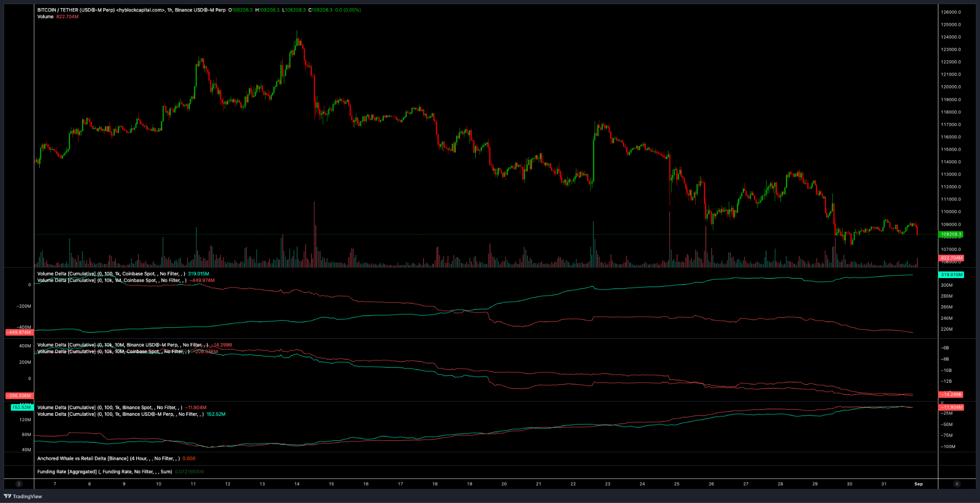The image size is (980, 503).
Task: Click Sep on the time axis
Action: (918, 484)
